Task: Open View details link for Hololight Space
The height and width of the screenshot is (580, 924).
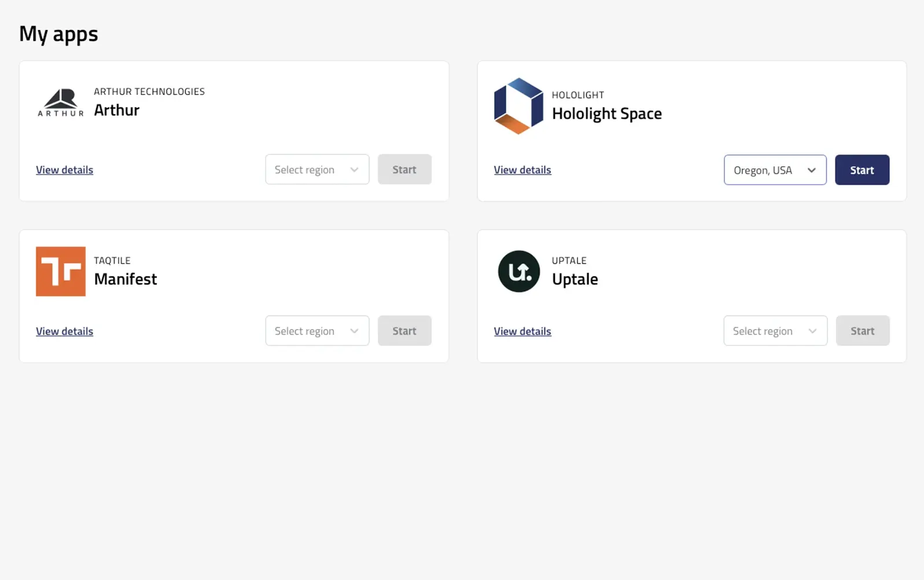Action: tap(522, 170)
